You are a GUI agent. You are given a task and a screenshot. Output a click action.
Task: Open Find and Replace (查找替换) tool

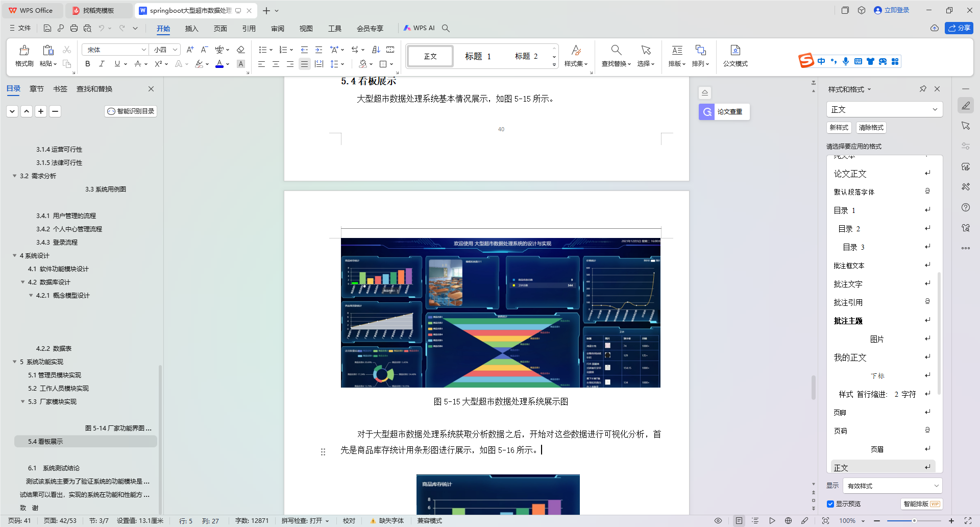616,56
